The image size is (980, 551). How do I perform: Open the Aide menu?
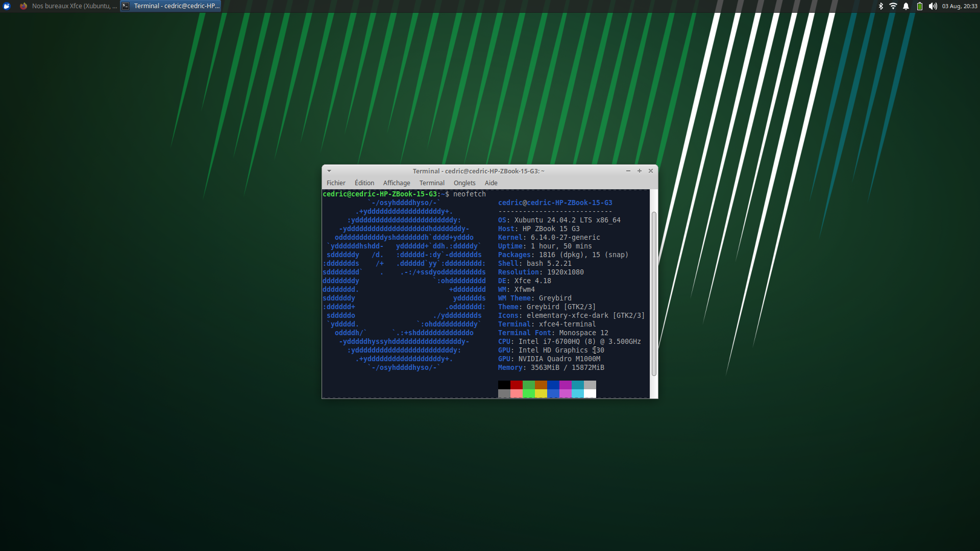[491, 183]
